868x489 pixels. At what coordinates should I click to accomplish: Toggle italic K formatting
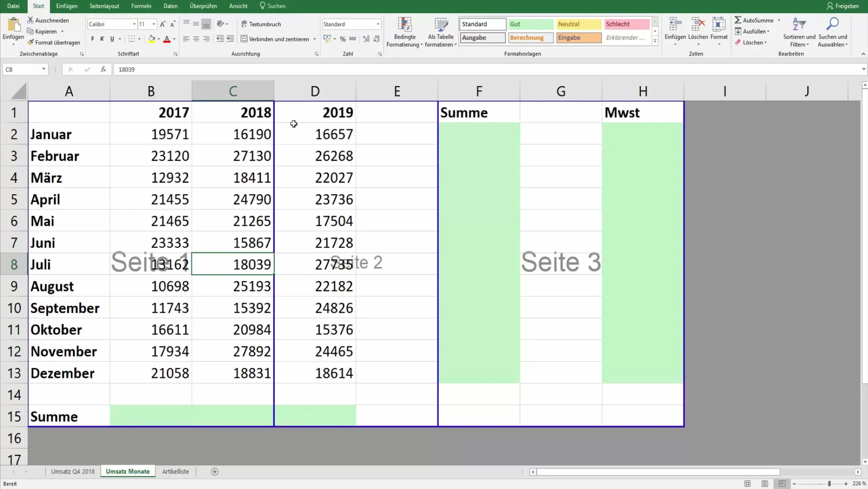pos(102,39)
